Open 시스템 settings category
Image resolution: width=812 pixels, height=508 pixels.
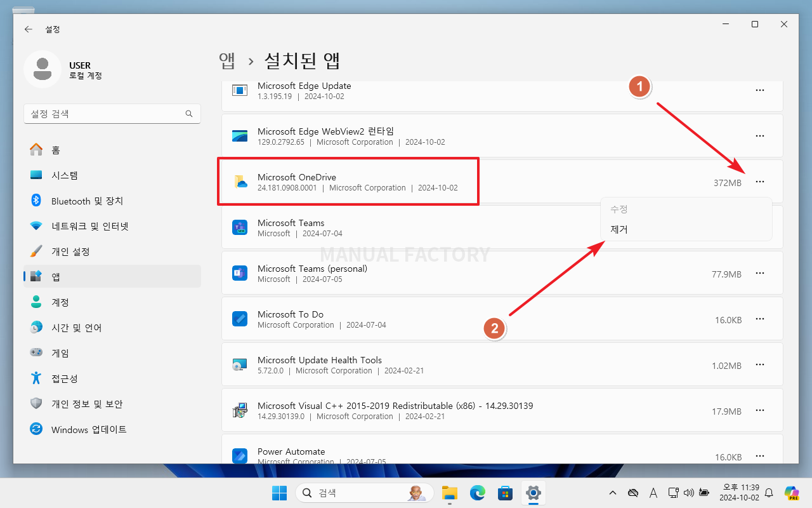coord(112,175)
